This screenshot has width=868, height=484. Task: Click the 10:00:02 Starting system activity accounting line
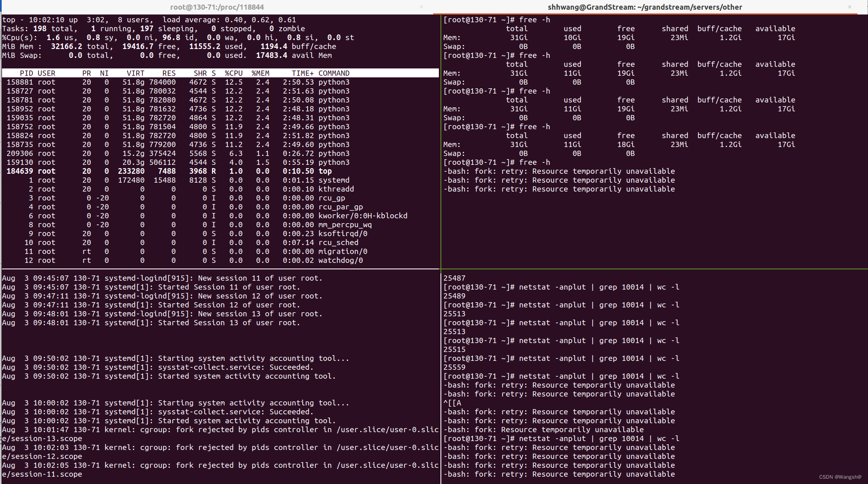[x=175, y=403]
